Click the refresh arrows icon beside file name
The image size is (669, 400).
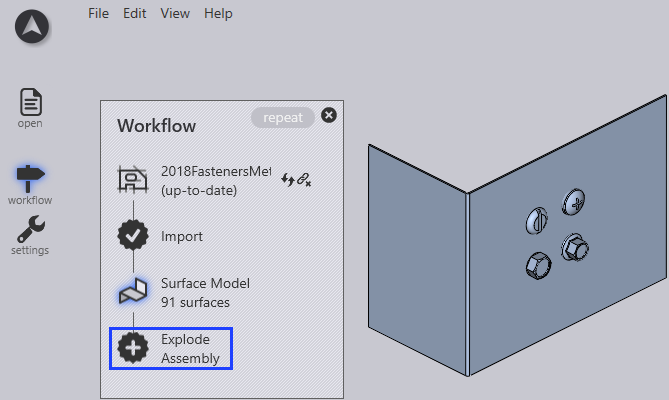[289, 179]
